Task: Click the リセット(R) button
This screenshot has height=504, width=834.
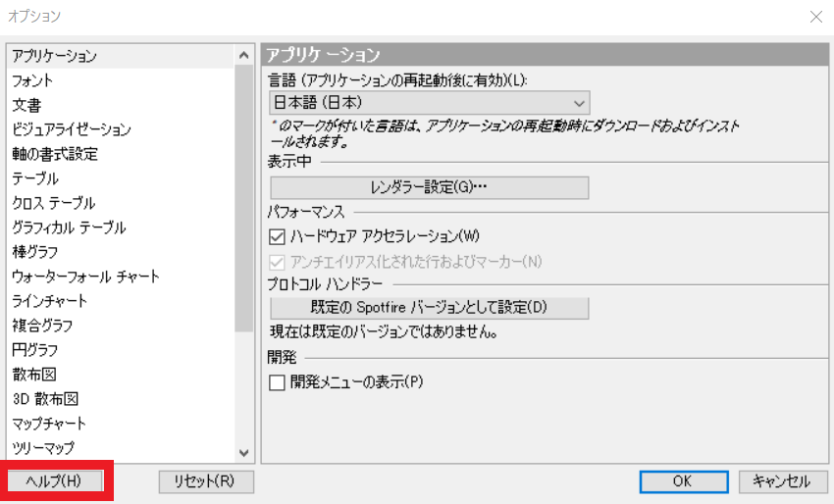Action: pyautogui.click(x=206, y=481)
